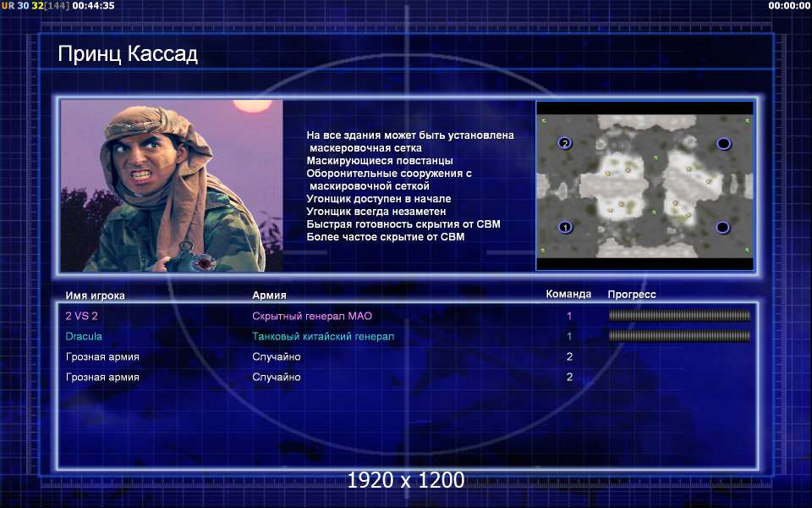Click the line "Угонщик всегда незаметен"
The image size is (812, 508).
376,212
